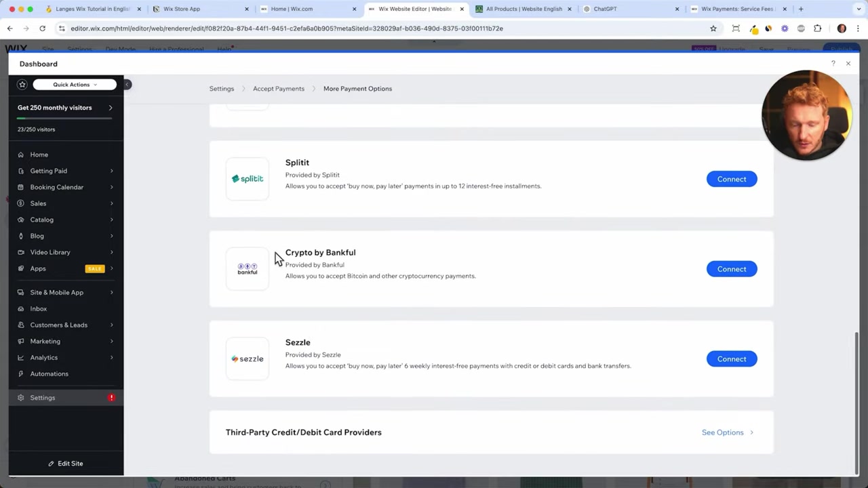Expand the Blog submenu chevron
Viewport: 868px width, 488px height.
coord(111,236)
